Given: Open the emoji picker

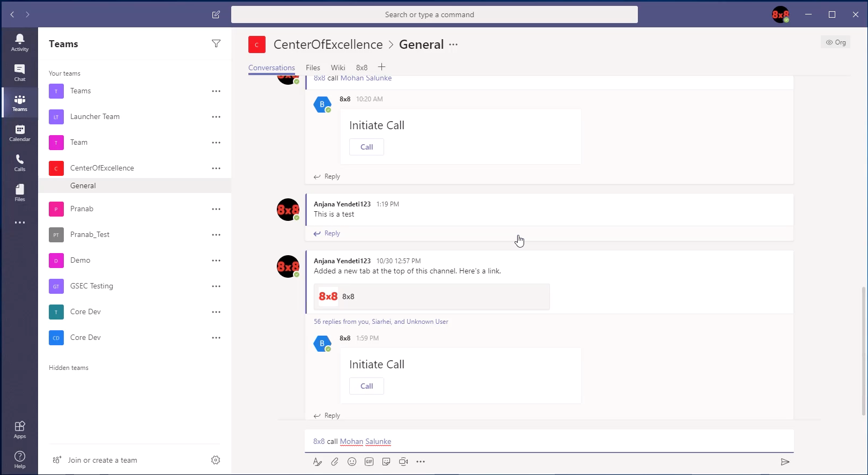Looking at the screenshot, I should (x=352, y=462).
